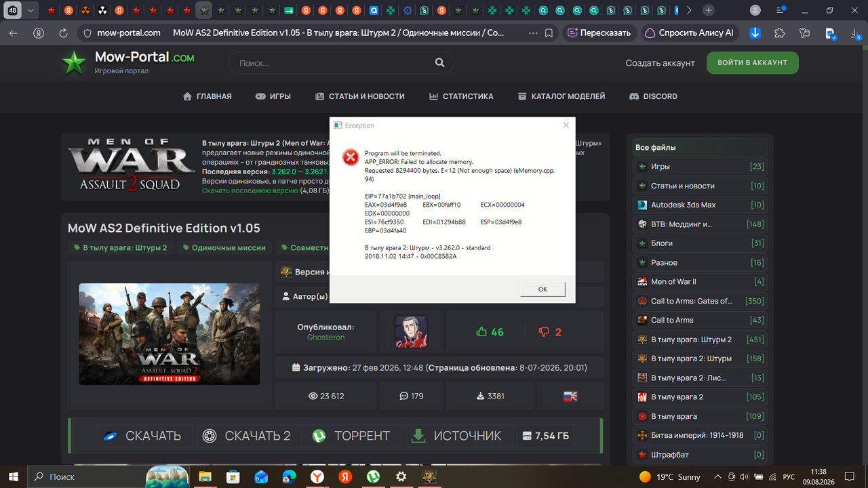Click the red error icon in the Exception dialog
This screenshot has height=488, width=868.
(x=350, y=157)
